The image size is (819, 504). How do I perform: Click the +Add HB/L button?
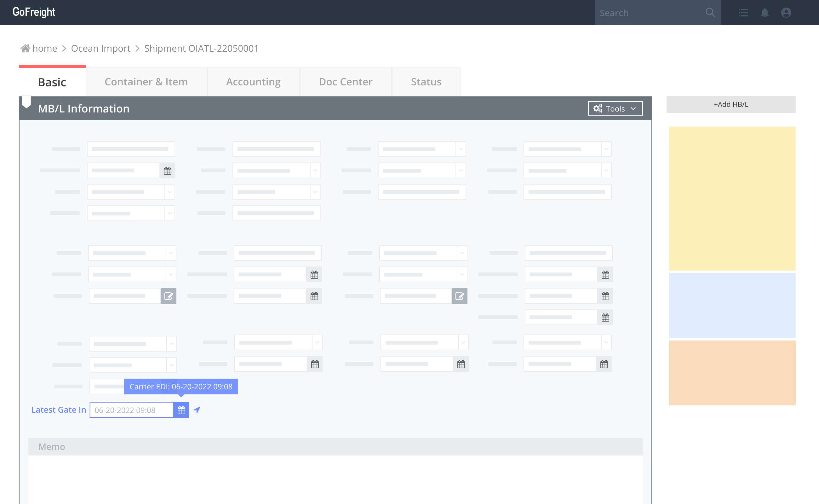[x=730, y=104]
